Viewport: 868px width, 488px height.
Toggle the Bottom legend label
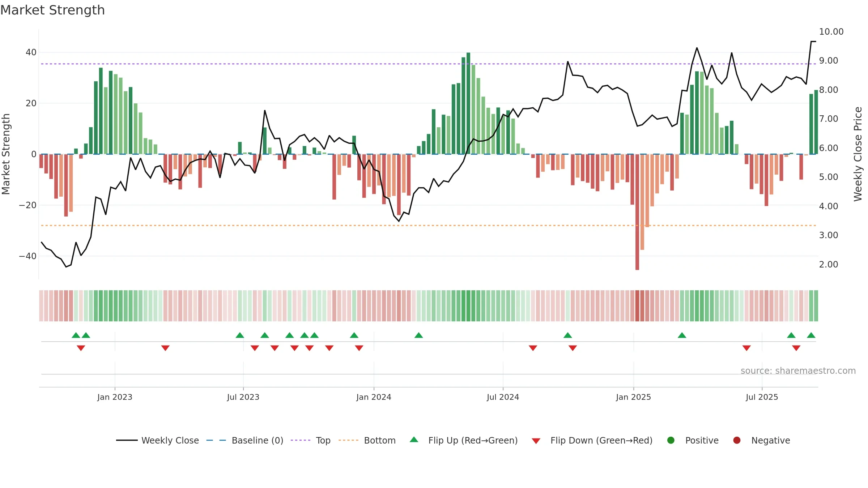pyautogui.click(x=380, y=441)
